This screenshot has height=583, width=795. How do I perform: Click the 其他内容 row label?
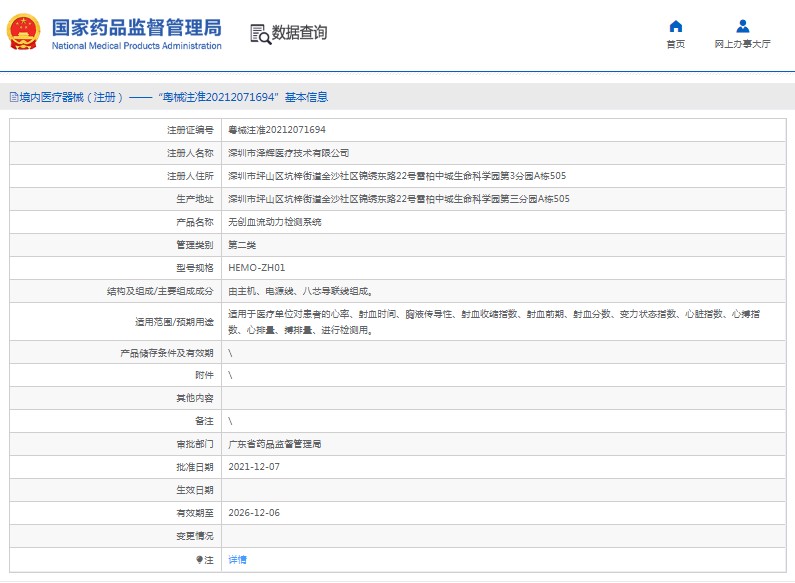pyautogui.click(x=195, y=398)
